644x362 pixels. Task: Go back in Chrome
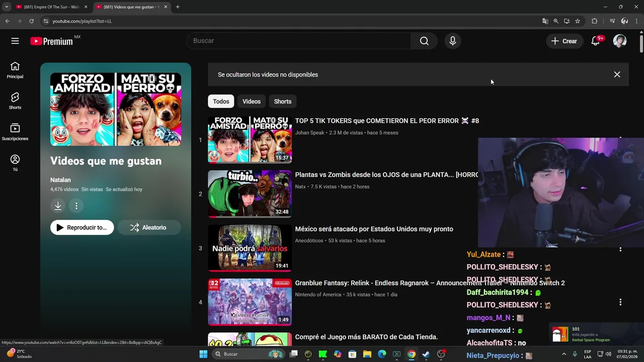(x=7, y=21)
